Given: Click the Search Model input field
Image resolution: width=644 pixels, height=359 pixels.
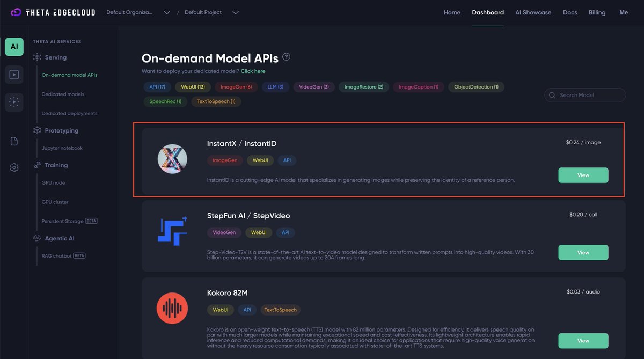Looking at the screenshot, I should tap(585, 96).
